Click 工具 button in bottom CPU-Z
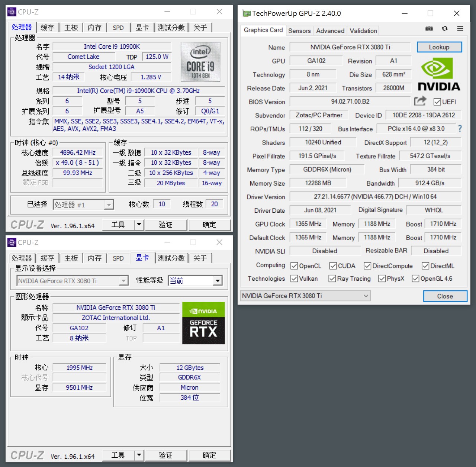This screenshot has height=467, width=476. pyautogui.click(x=118, y=455)
